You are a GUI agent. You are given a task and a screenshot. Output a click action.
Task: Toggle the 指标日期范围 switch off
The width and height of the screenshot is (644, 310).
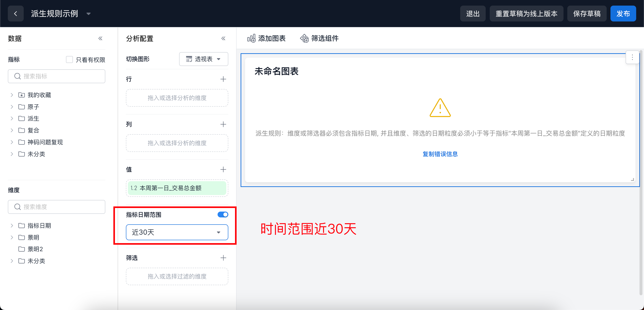(x=223, y=214)
